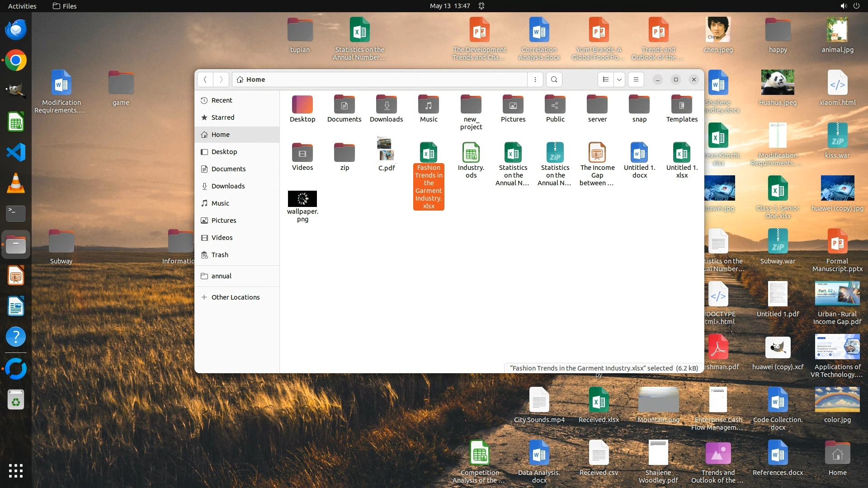Image resolution: width=868 pixels, height=488 pixels.
Task: Open the Templates folder
Action: tap(682, 105)
